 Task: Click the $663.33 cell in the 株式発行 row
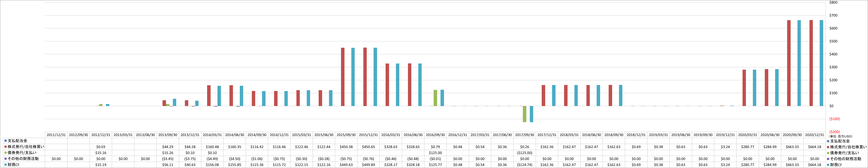[x=792, y=147]
